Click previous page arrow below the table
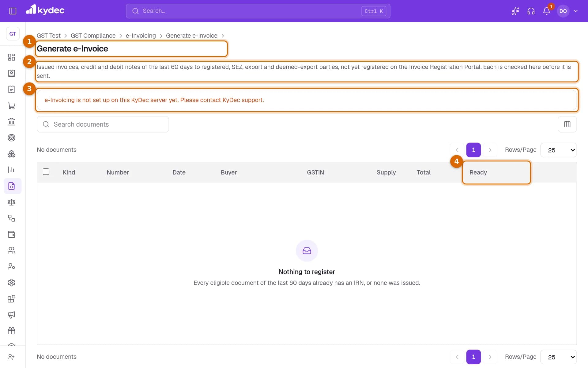Viewport: 588px width, 368px height. 457,357
